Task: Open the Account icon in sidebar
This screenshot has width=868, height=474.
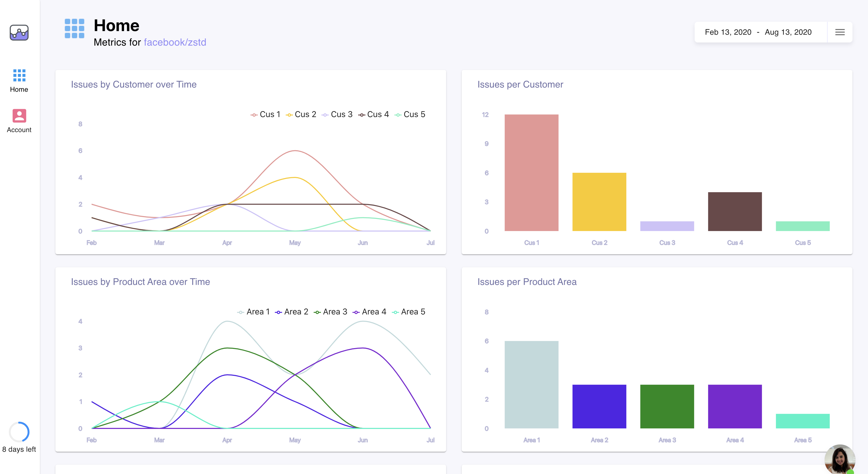Action: coord(19,116)
